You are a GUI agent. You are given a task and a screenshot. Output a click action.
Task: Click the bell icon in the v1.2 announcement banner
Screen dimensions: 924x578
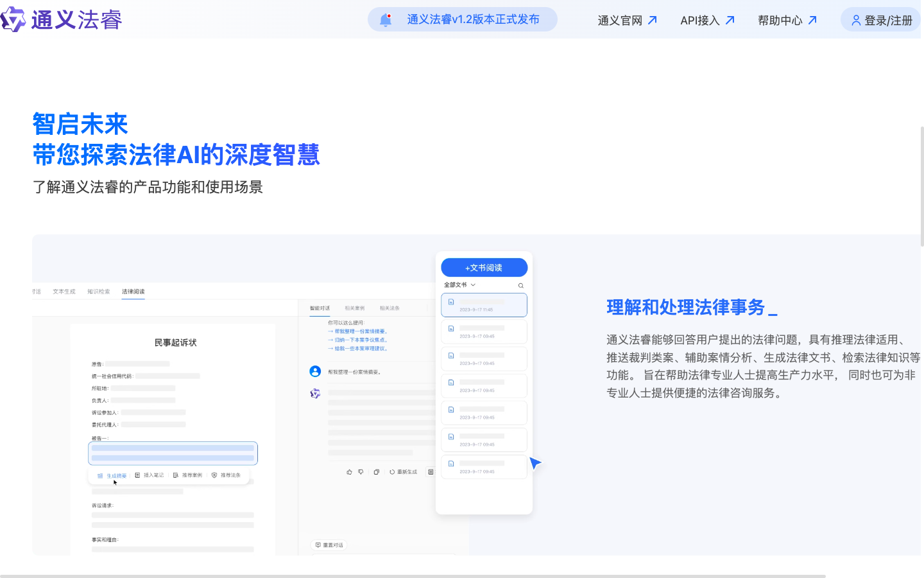[x=386, y=19]
